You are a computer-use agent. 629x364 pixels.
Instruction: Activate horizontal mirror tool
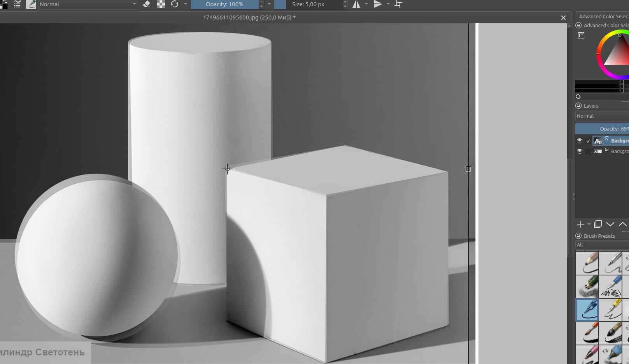coord(356,4)
